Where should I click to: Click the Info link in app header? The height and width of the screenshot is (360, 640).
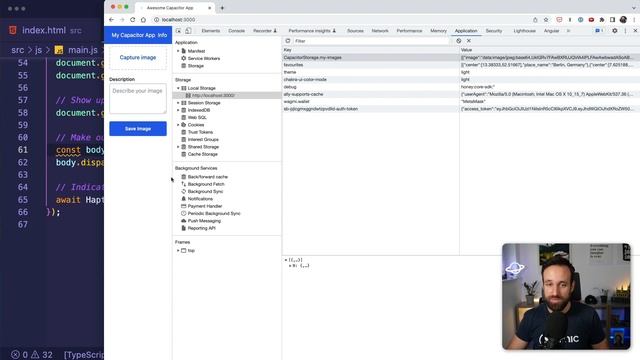click(x=162, y=35)
